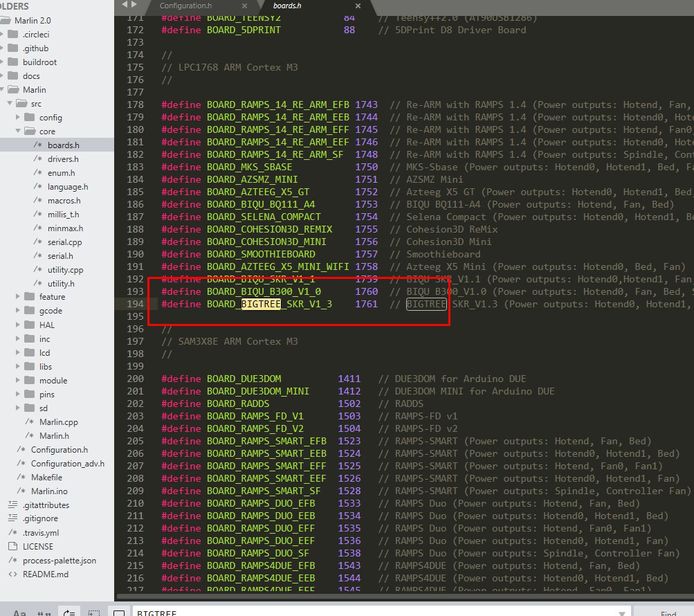Click the pins folder icon
Screen dimensions: 694x616
pos(30,394)
